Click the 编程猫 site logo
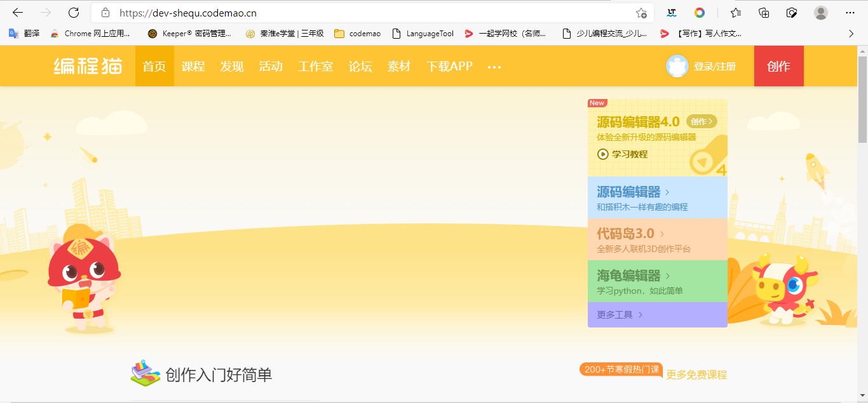Image resolution: width=868 pixels, height=403 pixels. click(88, 66)
